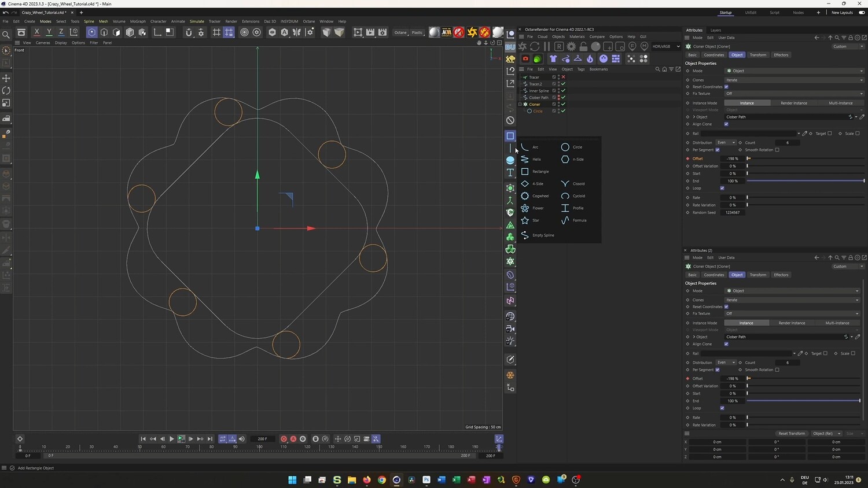Toggle Loop checkbox in upper Attributes panel

(x=722, y=188)
